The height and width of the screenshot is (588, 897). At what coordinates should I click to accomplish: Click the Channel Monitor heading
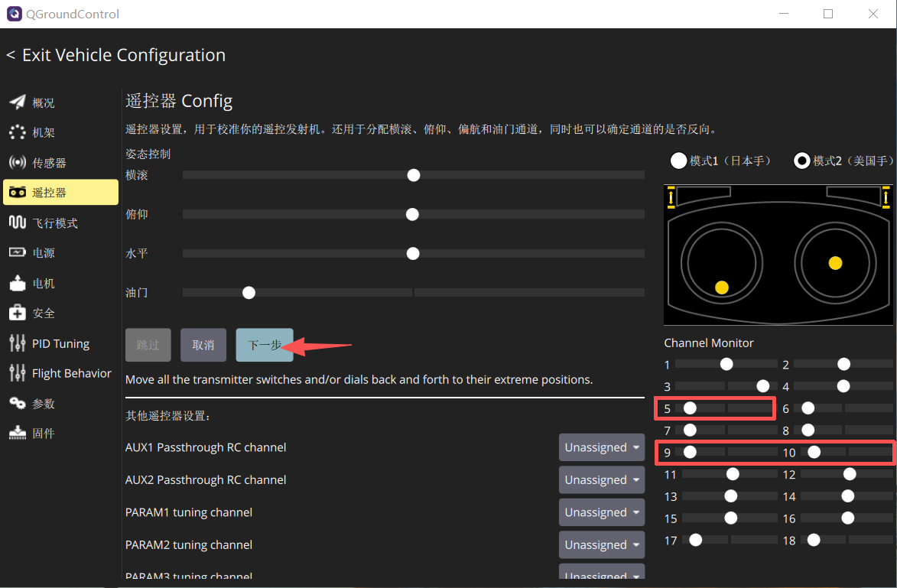709,343
